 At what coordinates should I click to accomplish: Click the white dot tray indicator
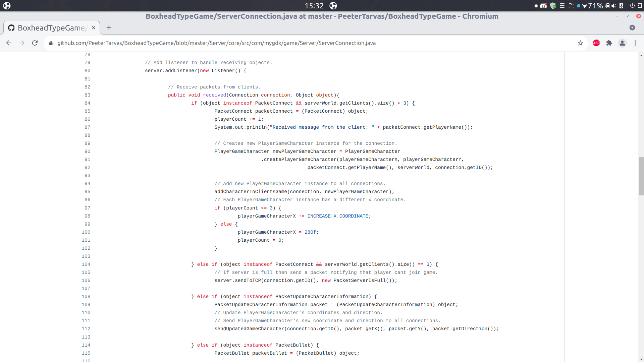point(536,6)
